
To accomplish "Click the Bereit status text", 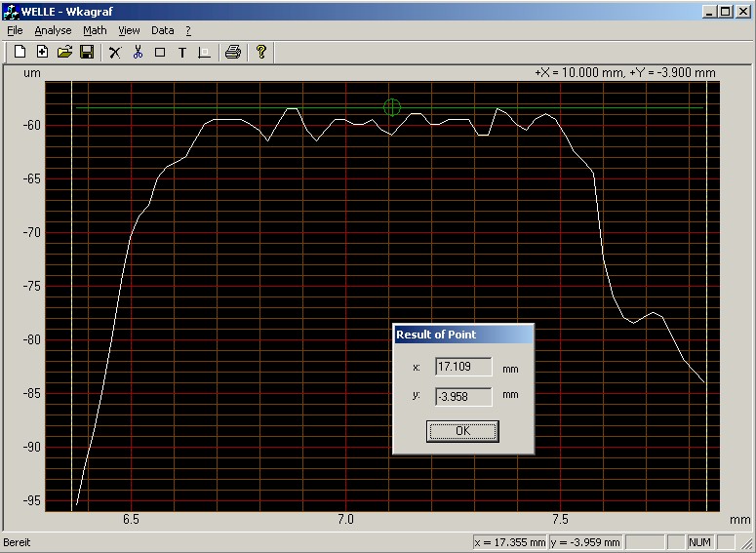I will (17, 542).
